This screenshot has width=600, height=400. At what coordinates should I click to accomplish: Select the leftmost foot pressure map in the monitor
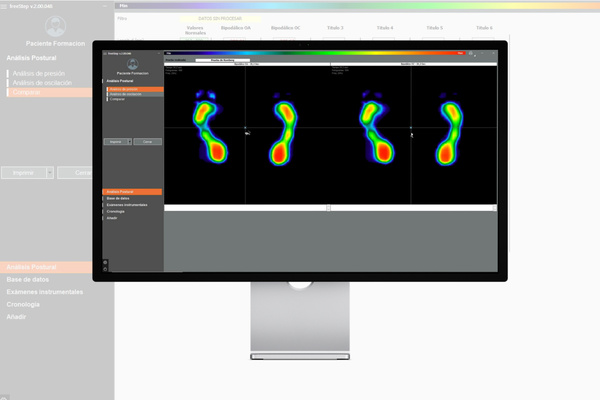[x=207, y=130]
